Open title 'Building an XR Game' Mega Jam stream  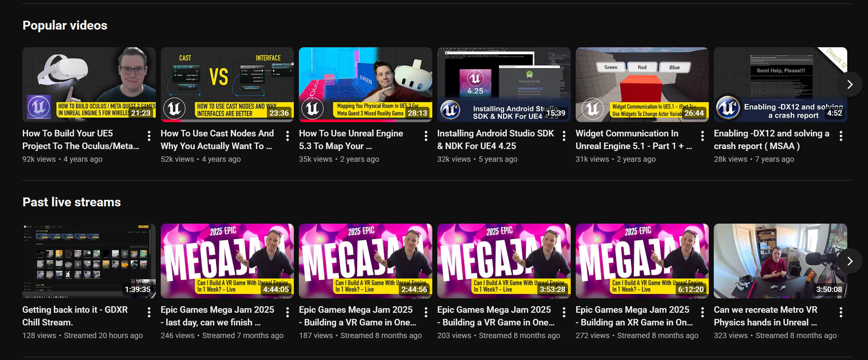pyautogui.click(x=634, y=316)
